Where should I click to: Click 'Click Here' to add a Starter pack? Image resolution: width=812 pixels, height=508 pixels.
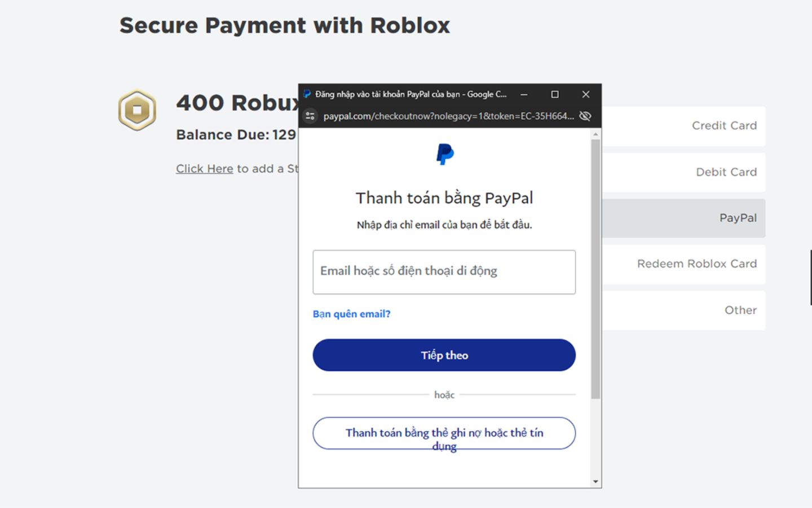click(204, 169)
